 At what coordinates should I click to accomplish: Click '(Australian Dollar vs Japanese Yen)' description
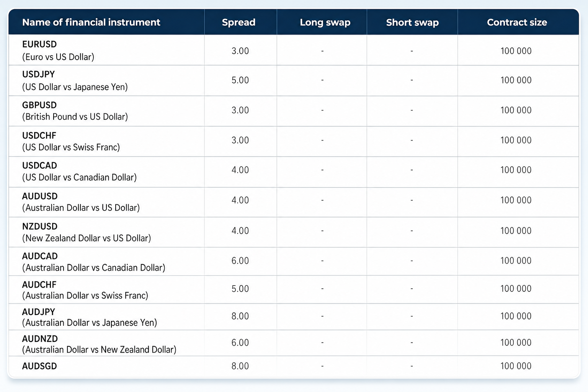pos(90,323)
